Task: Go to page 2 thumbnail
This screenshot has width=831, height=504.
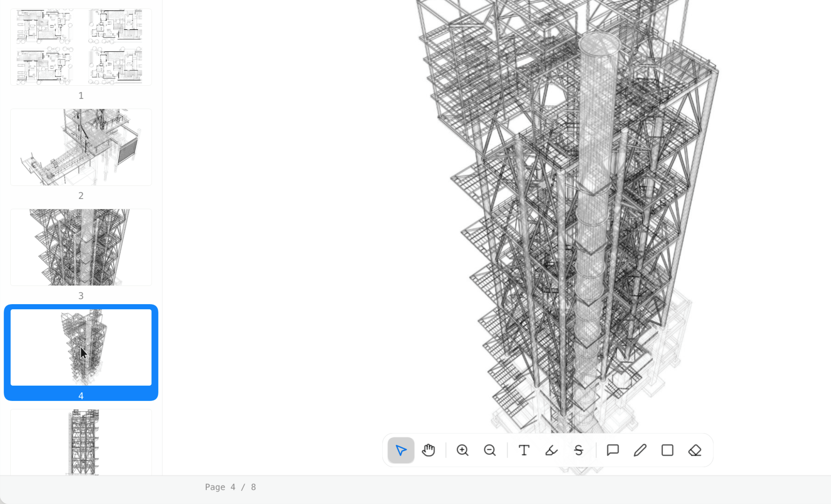Action: [81, 147]
